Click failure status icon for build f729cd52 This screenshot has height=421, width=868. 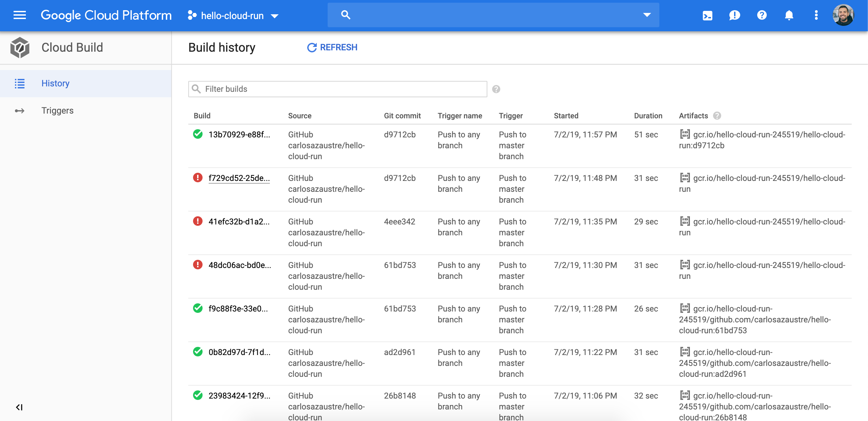pos(198,178)
